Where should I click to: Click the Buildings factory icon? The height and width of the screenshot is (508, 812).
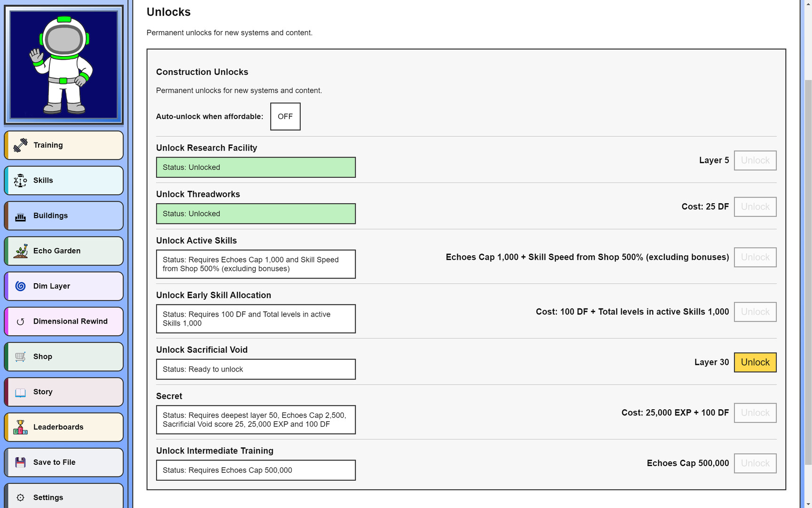coord(20,216)
